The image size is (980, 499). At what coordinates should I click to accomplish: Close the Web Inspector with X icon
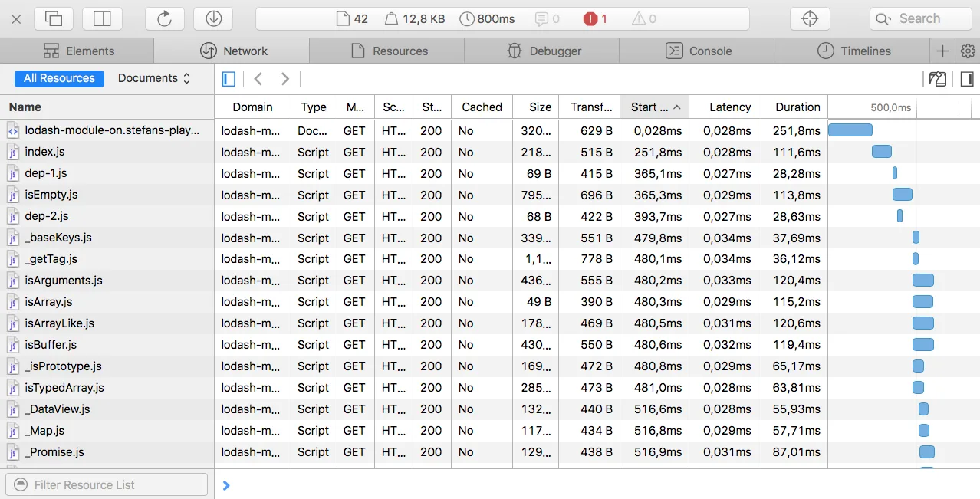pyautogui.click(x=16, y=18)
